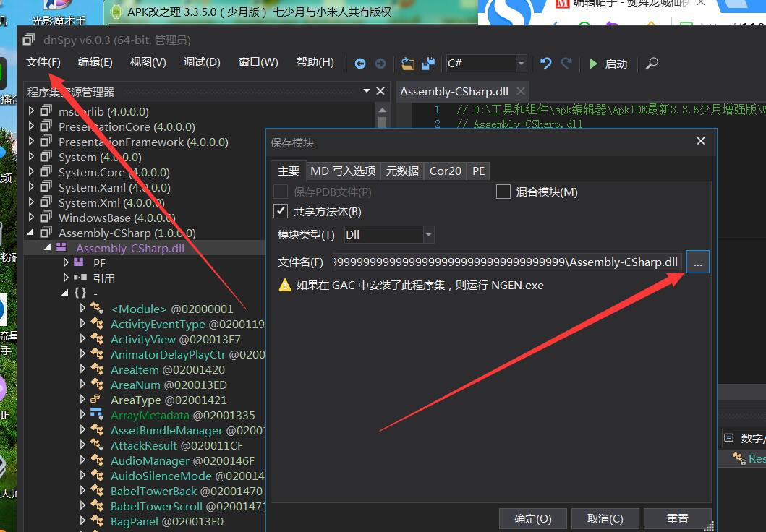Expand the mscorlib assembly node

click(31, 111)
